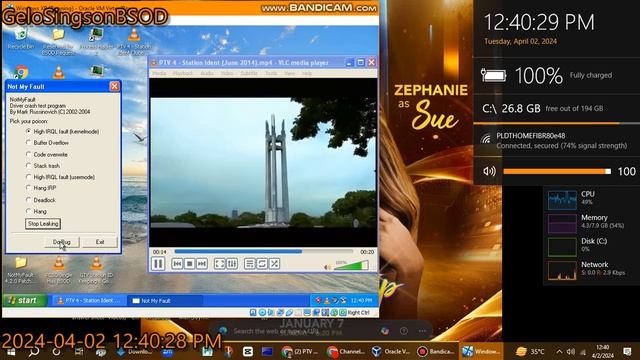Open VLC extended settings equalizer icon
This screenshot has height=360, width=640.
point(232,264)
